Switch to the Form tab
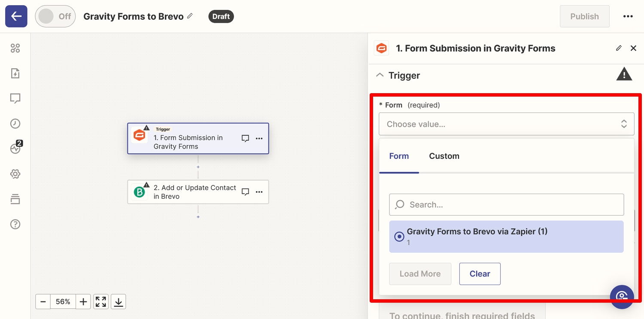644x319 pixels. (399, 156)
